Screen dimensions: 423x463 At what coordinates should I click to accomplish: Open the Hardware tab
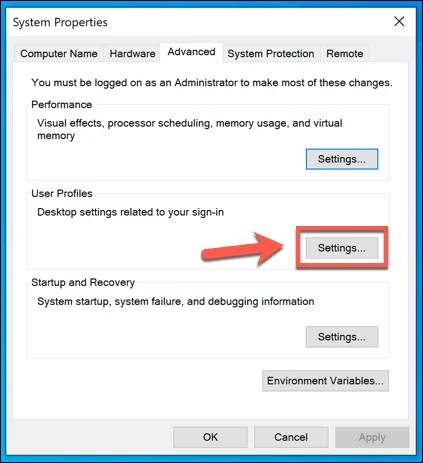point(132,54)
